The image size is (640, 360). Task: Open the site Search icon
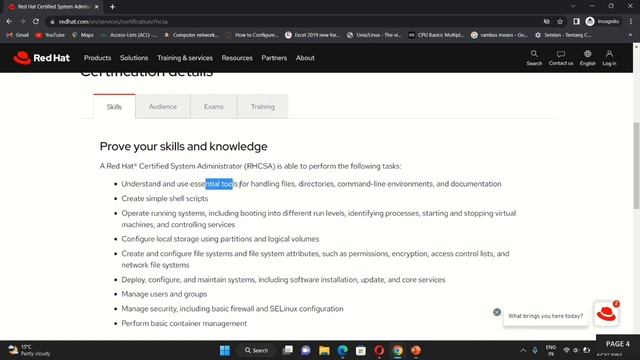tap(534, 58)
